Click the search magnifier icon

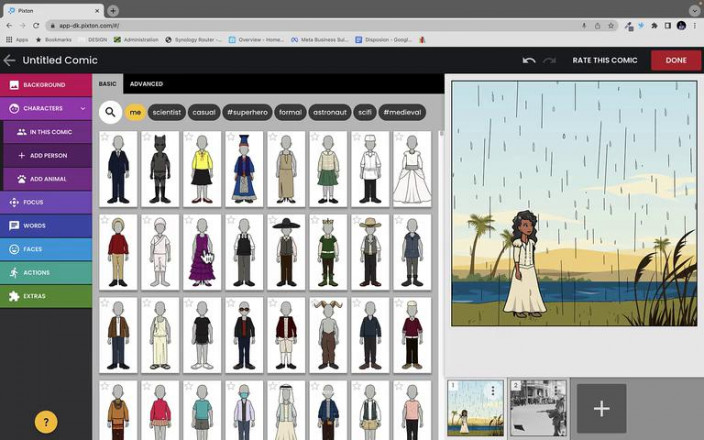[111, 112]
